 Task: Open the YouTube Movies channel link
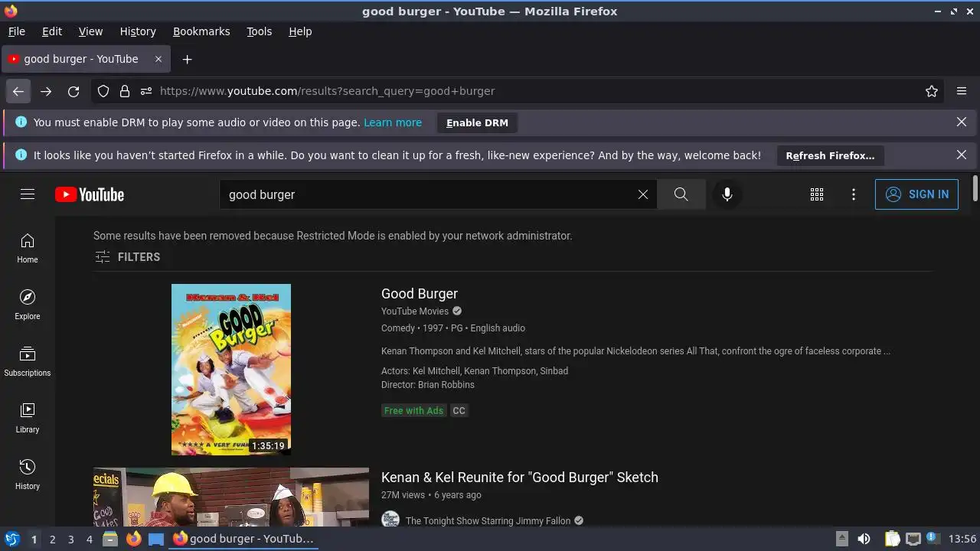click(x=415, y=311)
